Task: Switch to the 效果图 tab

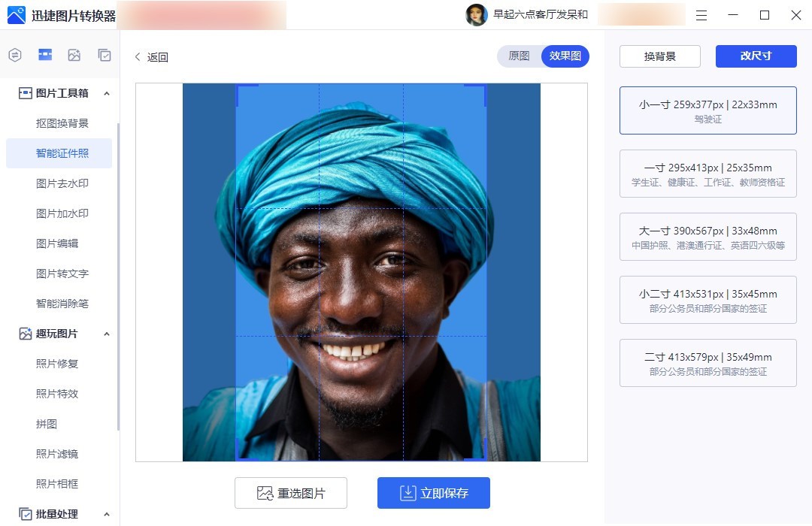Action: (x=565, y=56)
